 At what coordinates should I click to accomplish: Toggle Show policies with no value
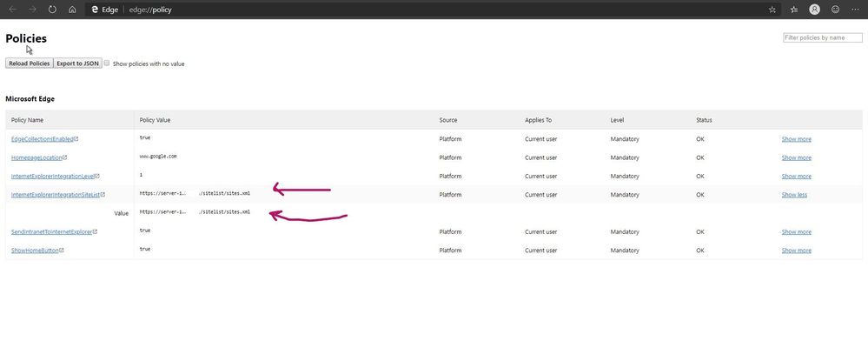107,64
